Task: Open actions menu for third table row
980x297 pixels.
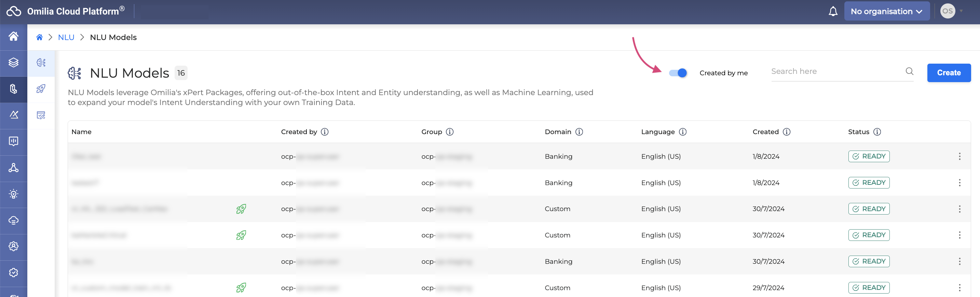Action: [x=959, y=209]
